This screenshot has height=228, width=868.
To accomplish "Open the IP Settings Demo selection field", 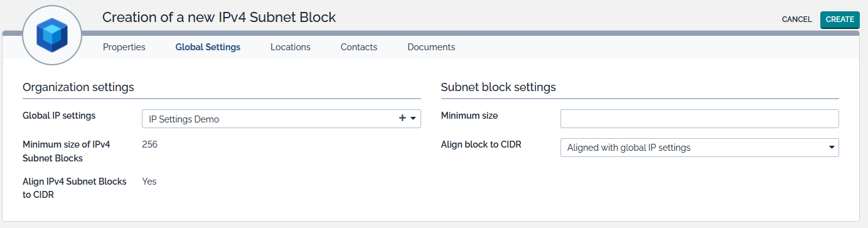I will coord(281,119).
